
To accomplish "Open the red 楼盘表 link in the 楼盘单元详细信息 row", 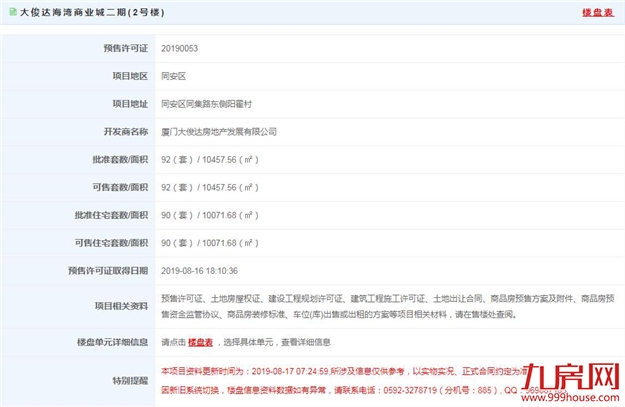I will pos(200,342).
